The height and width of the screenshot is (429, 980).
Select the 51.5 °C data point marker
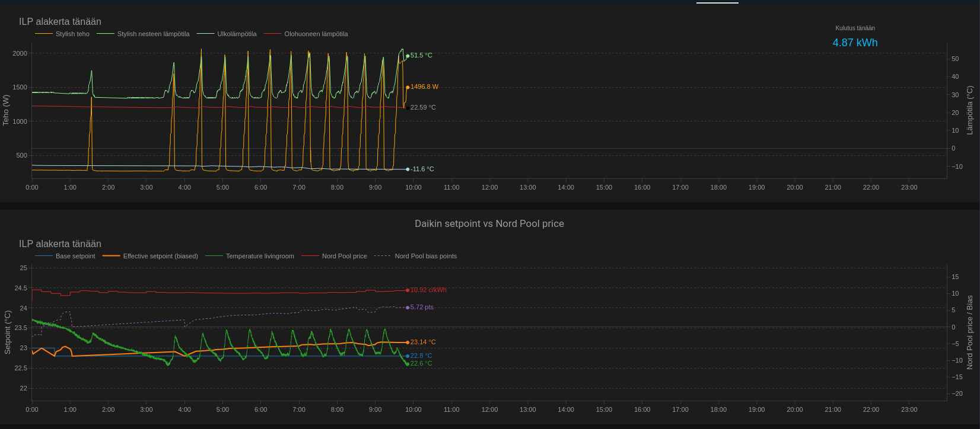pos(408,56)
